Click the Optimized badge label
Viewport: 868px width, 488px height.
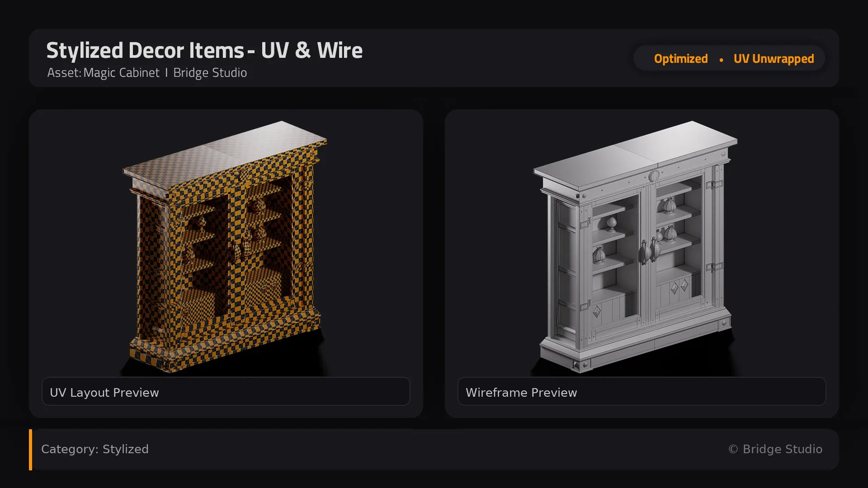click(681, 59)
